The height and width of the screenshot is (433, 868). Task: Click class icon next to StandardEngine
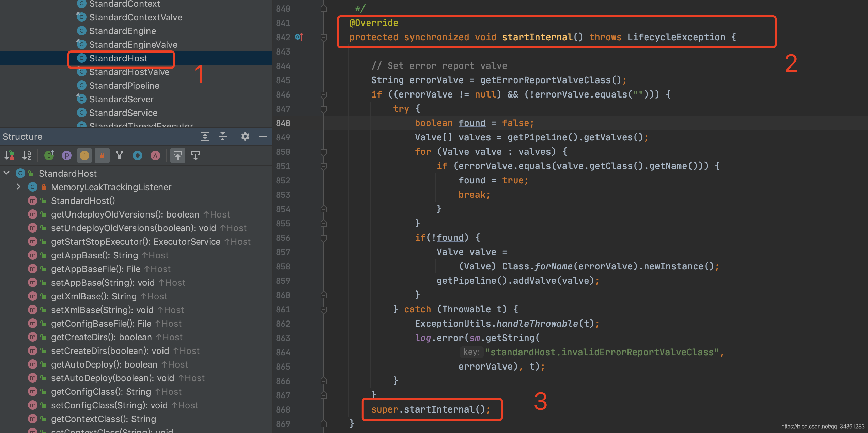point(81,31)
